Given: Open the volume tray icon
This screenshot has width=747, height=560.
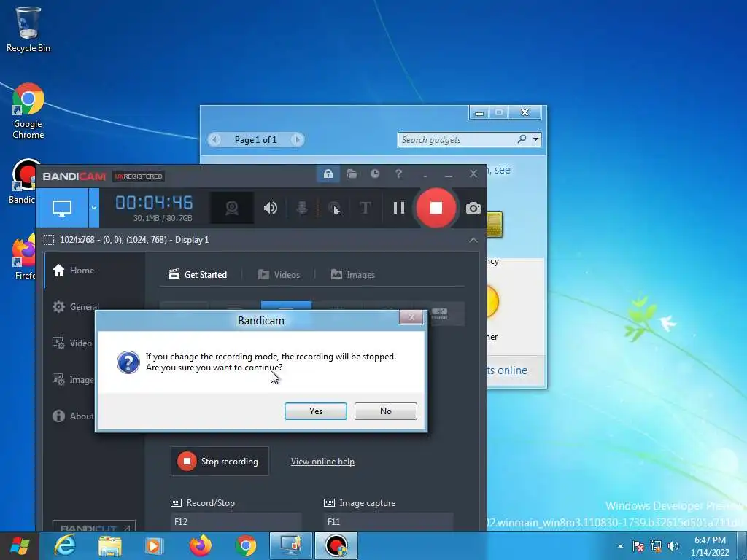Looking at the screenshot, I should point(673,546).
